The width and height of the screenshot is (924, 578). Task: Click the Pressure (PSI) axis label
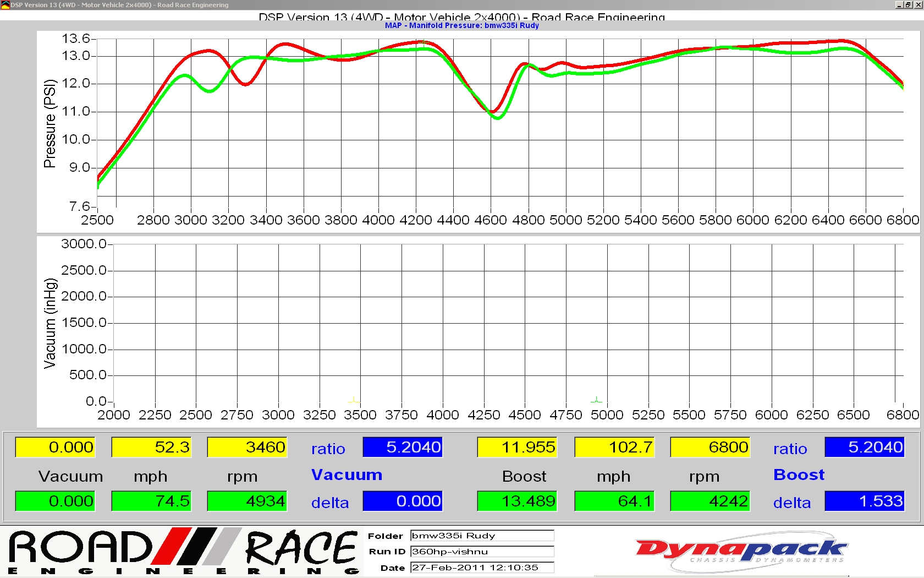coord(50,123)
